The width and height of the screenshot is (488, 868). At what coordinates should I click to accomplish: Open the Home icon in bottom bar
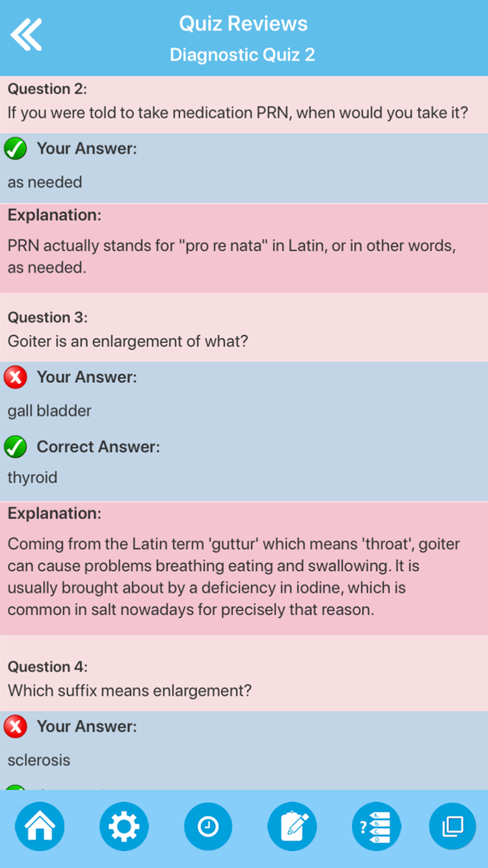[x=40, y=827]
